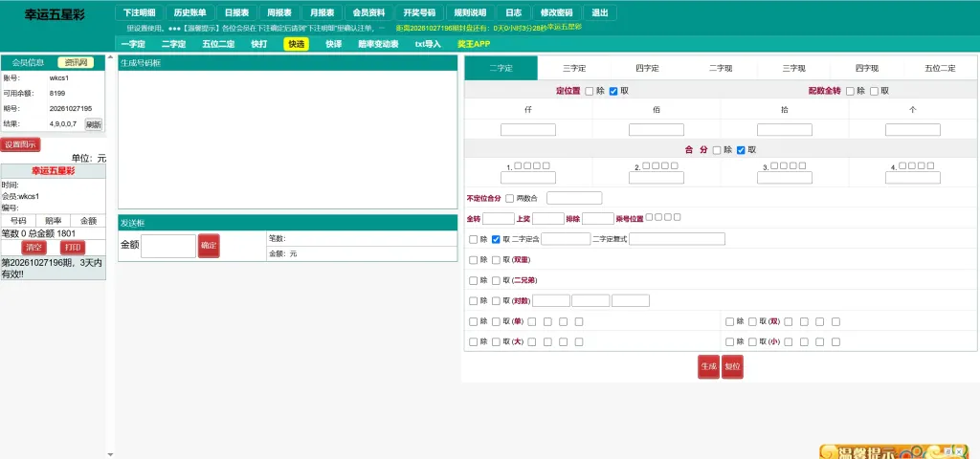Viewport: 980px width, 459px height.
Task: Select 二字定 tab in right panel
Action: (501, 68)
